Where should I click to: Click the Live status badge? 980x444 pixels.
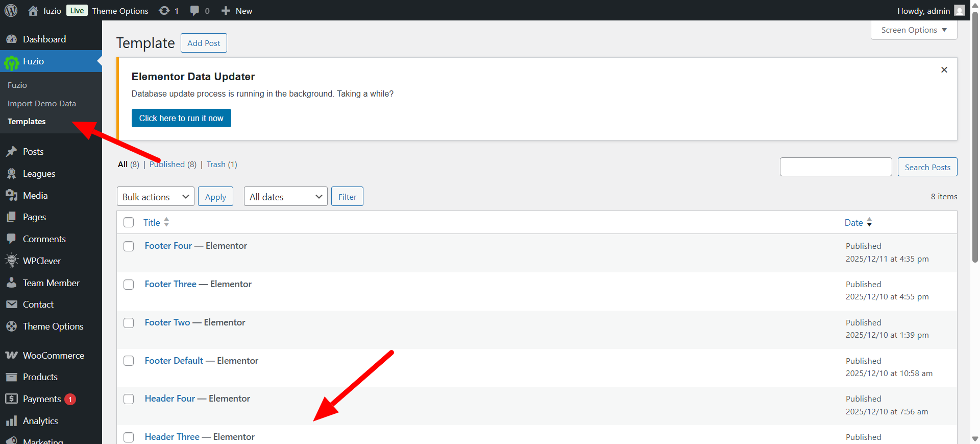pos(77,11)
